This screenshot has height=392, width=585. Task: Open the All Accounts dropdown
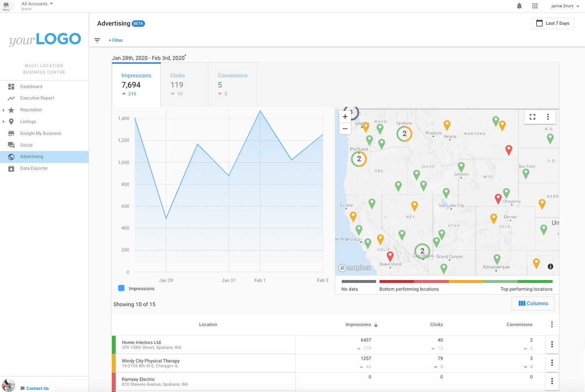[x=37, y=4]
